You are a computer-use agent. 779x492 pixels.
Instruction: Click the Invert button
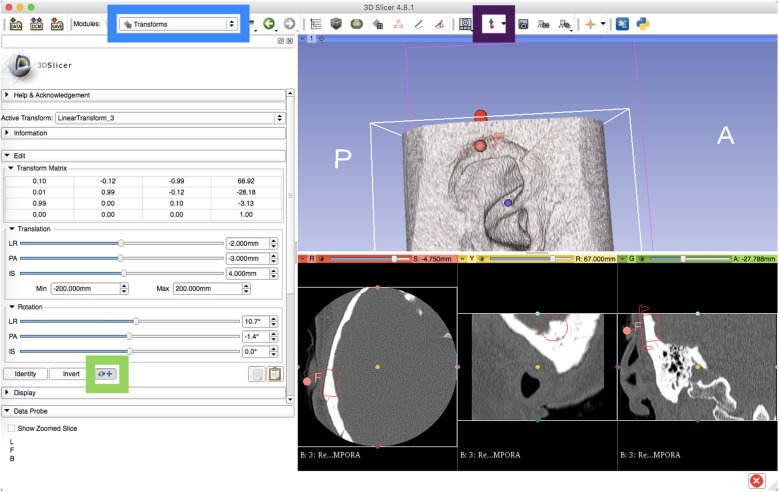(71, 374)
